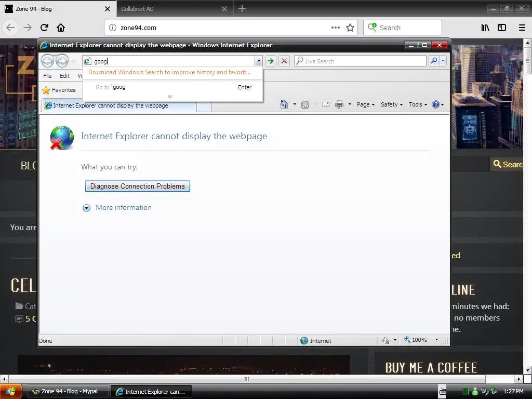This screenshot has height=399, width=532.
Task: Click Download Windows Search suggestion link
Action: click(170, 72)
